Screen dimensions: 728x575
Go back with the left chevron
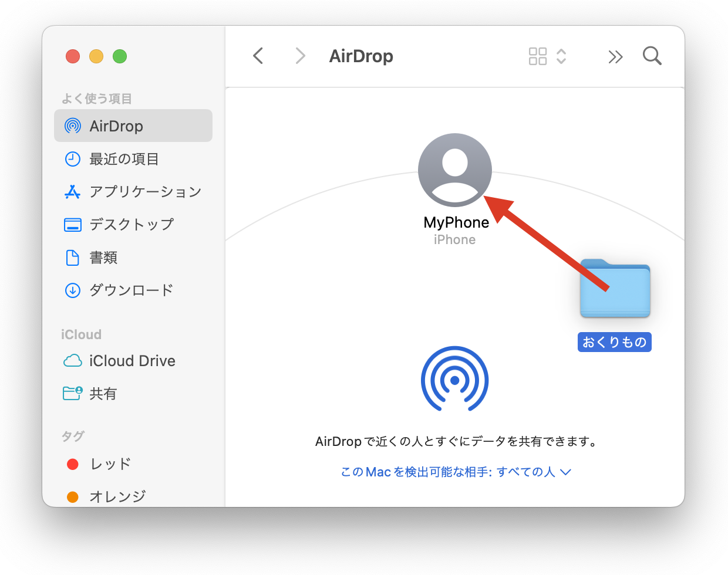(258, 56)
